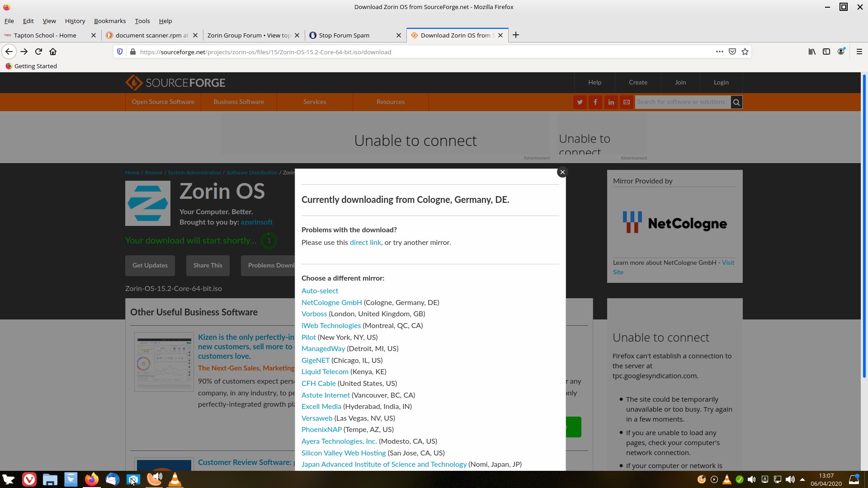Click the Create link in header
The image size is (868, 488).
coord(638,82)
